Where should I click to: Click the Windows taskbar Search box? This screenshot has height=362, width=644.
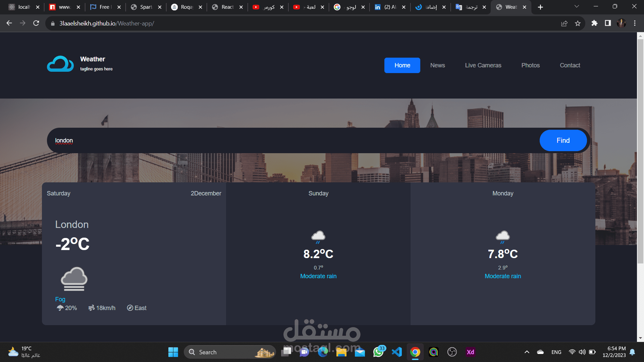(x=230, y=352)
